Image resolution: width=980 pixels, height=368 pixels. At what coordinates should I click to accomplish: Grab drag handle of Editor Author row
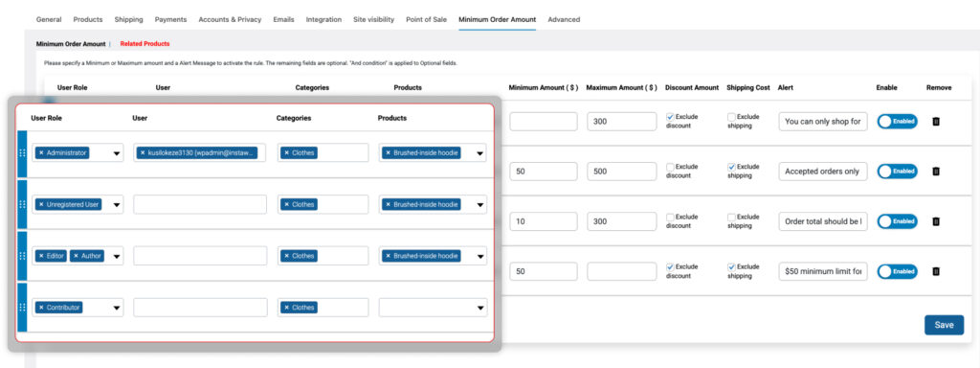coord(23,256)
